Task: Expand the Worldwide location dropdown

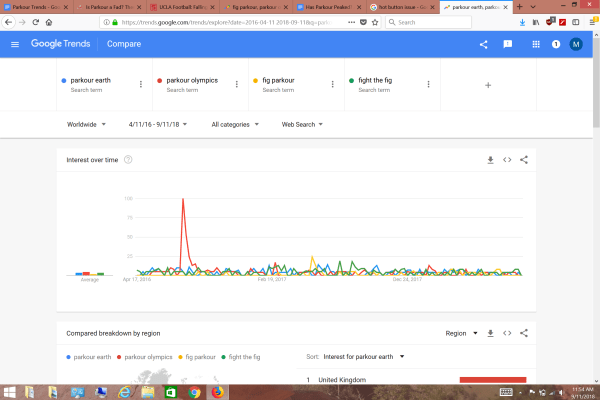Action: click(x=87, y=125)
